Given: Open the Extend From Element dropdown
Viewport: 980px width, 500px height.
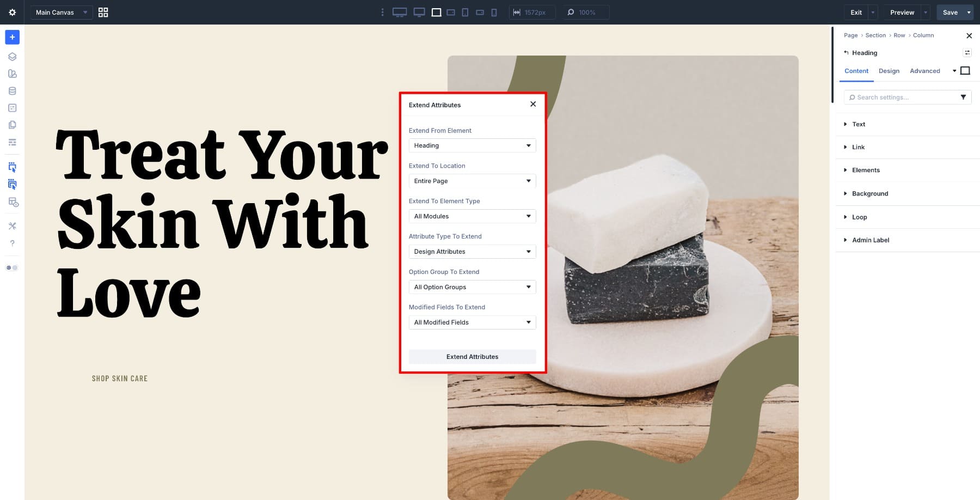Looking at the screenshot, I should [472, 145].
